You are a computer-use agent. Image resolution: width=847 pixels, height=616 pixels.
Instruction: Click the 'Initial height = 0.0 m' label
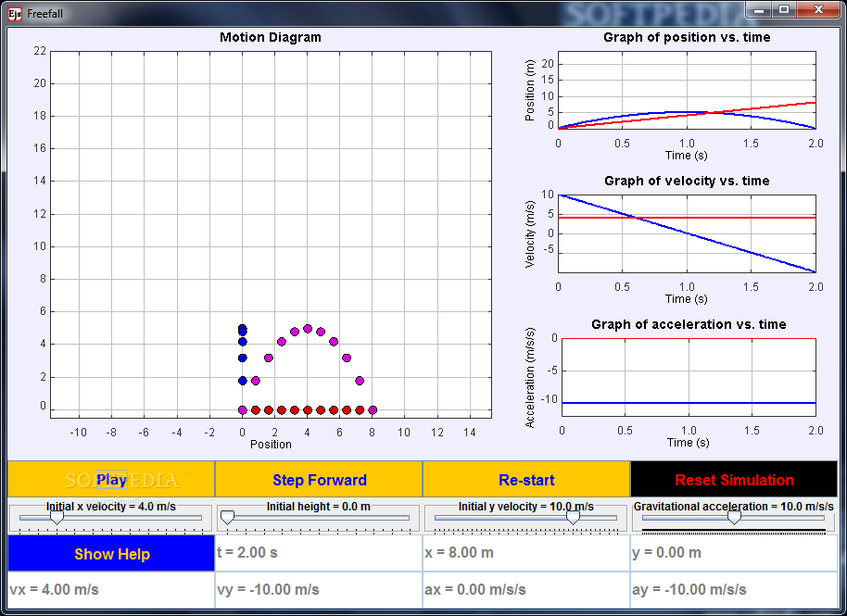[319, 507]
